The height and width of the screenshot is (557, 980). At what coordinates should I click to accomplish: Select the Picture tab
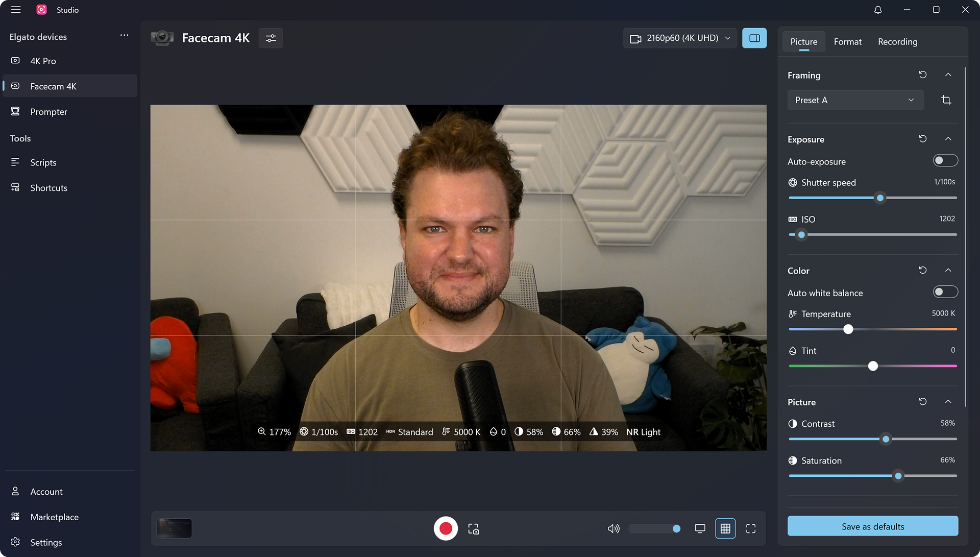tap(804, 42)
